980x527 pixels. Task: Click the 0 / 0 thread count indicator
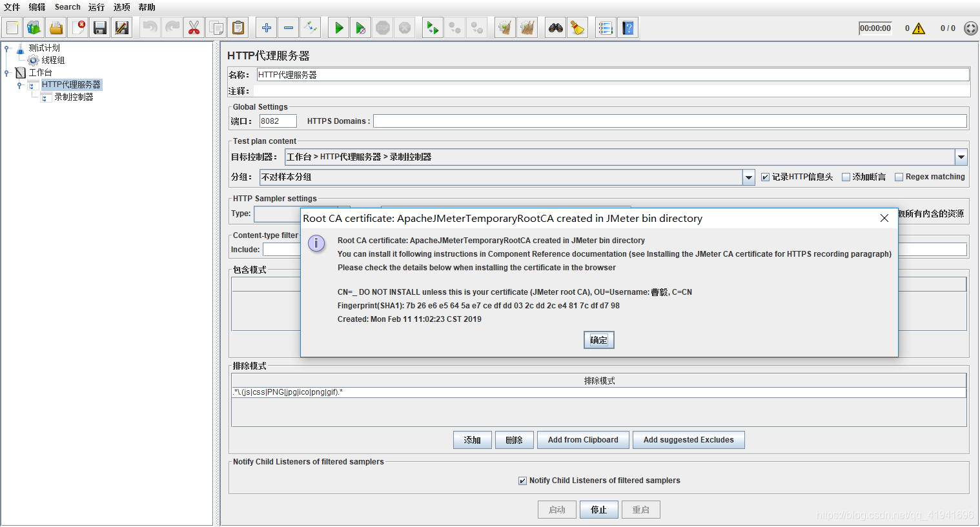948,28
